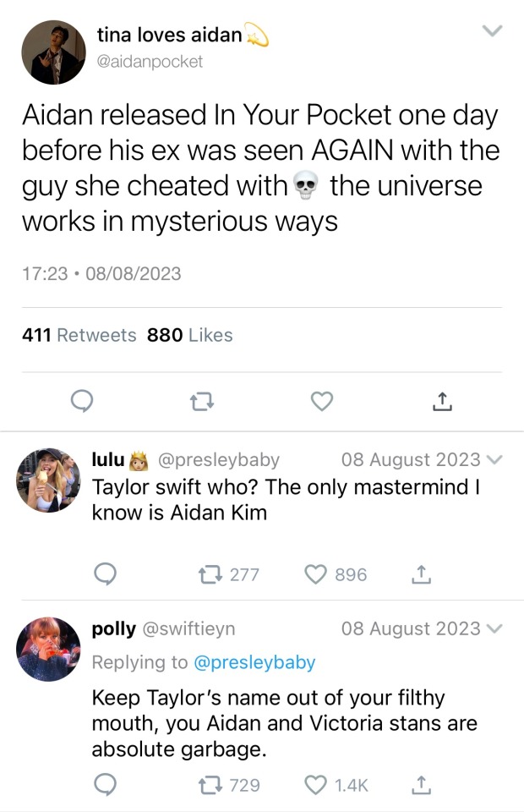Image resolution: width=524 pixels, height=812 pixels.
Task: Expand options chevron on lulu's tweet
Action: pyautogui.click(x=496, y=461)
